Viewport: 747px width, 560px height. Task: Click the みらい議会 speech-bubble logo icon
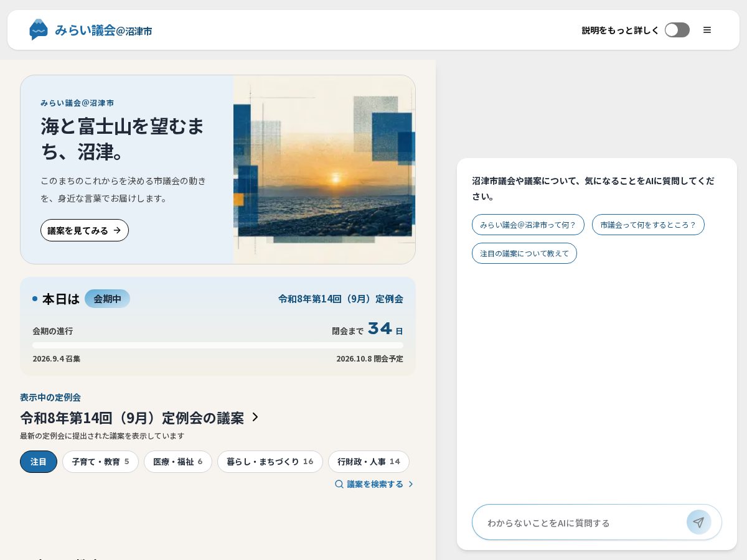click(39, 30)
